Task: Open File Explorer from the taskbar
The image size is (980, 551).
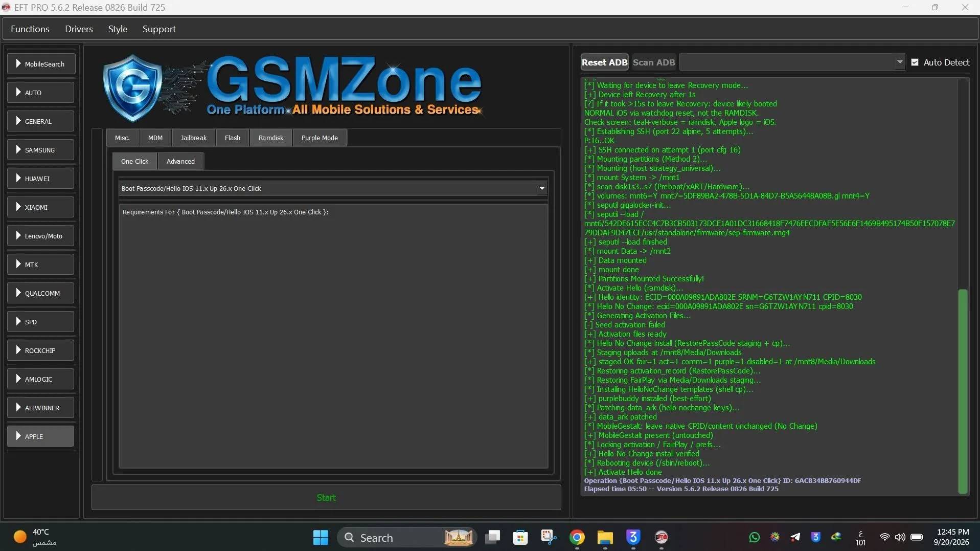Action: (x=605, y=537)
